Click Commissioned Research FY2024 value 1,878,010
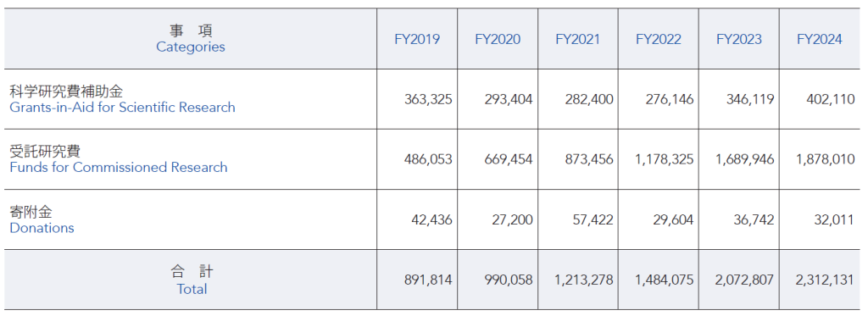The height and width of the screenshot is (316, 868). pos(826,160)
